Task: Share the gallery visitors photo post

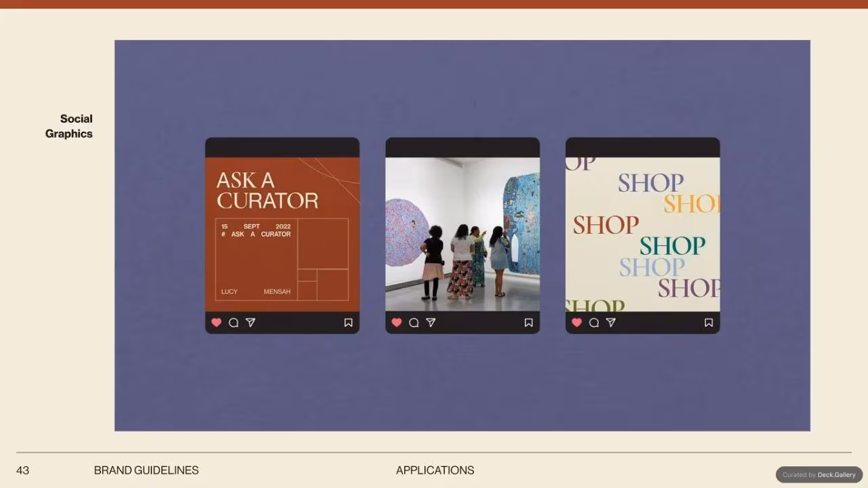Action: (431, 323)
